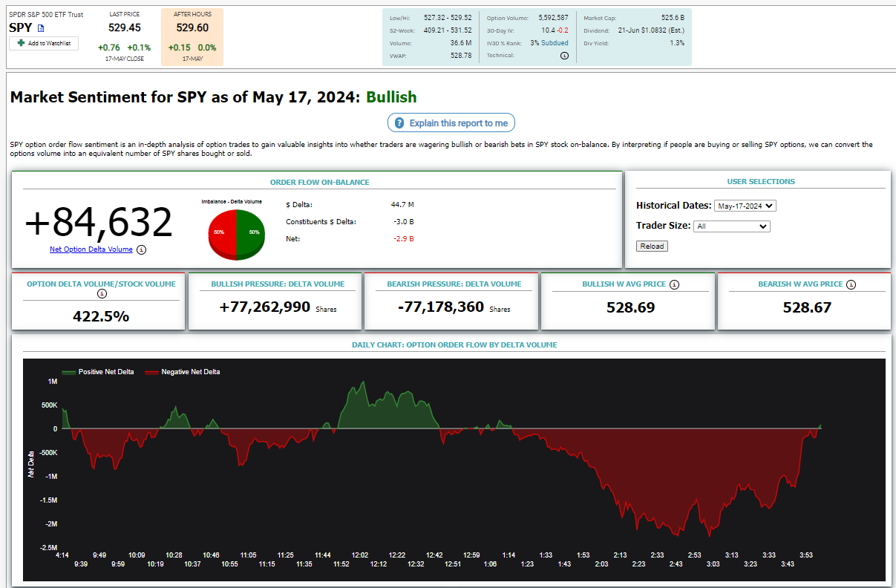Click the 3% Subdued IV30 rank

[549, 43]
